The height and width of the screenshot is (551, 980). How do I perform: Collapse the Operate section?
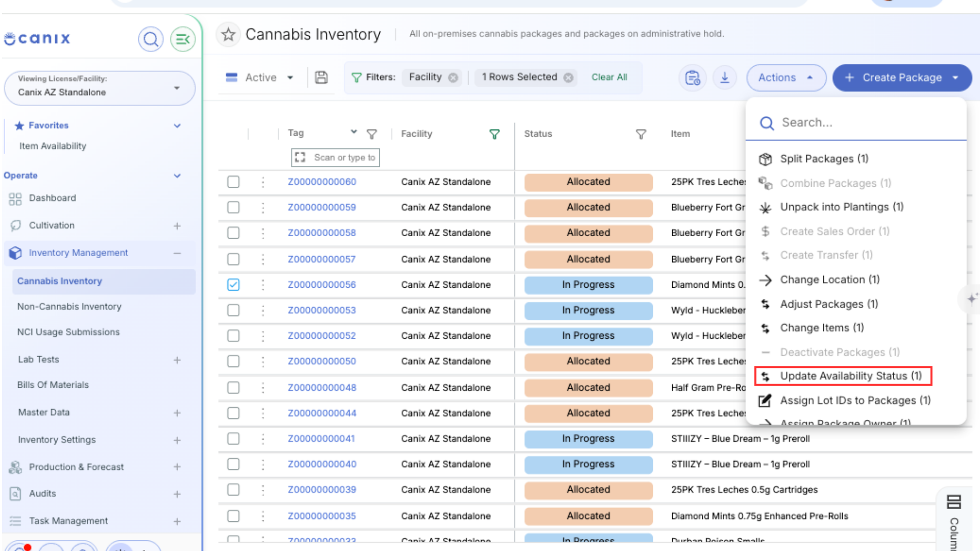[177, 176]
